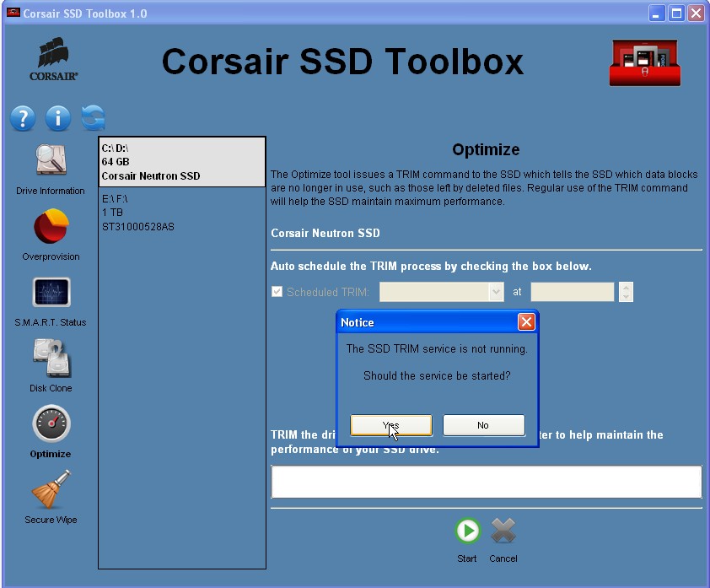Click the Corsair sails logo
Screen dimensions: 710x588
coord(53,59)
